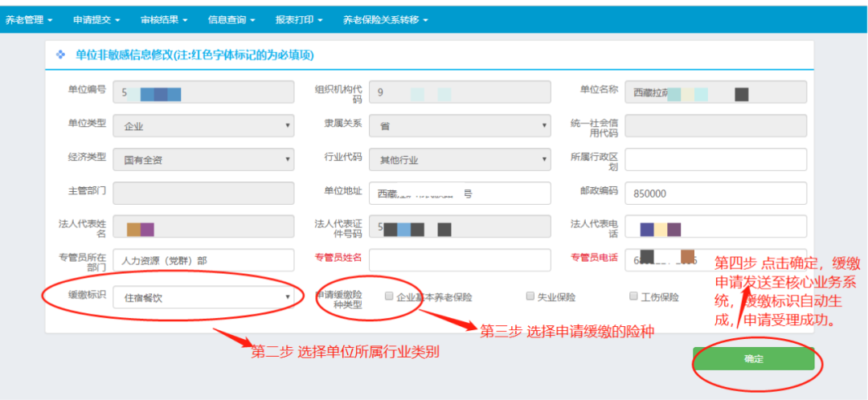Open the 报表打印 menu

coord(299,18)
